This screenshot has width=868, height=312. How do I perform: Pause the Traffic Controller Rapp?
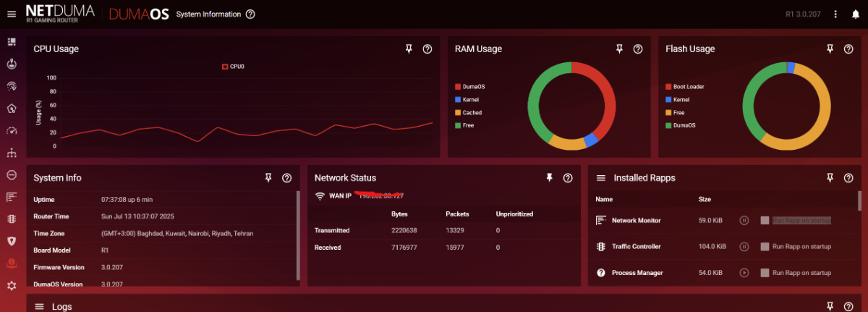pos(744,246)
